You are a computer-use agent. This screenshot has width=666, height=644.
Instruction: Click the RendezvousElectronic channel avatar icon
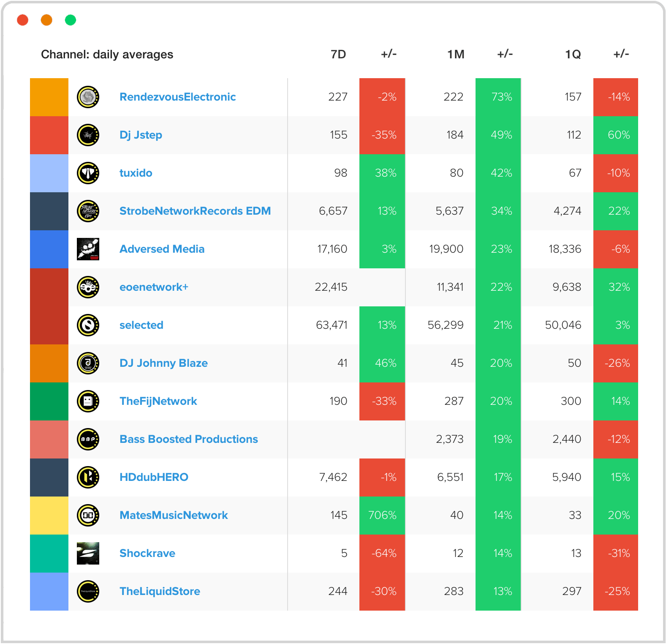[88, 97]
